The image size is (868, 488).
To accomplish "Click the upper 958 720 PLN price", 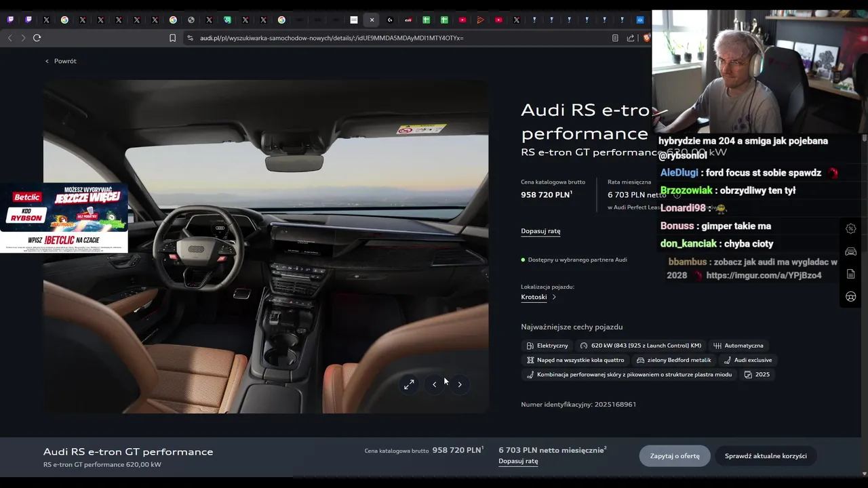I will [x=547, y=195].
